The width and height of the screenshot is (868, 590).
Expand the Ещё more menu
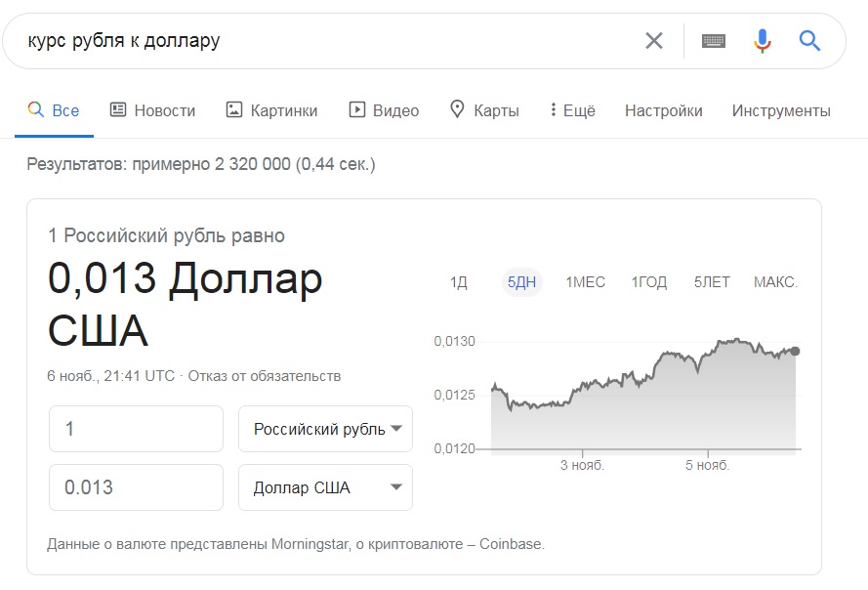pyautogui.click(x=572, y=110)
